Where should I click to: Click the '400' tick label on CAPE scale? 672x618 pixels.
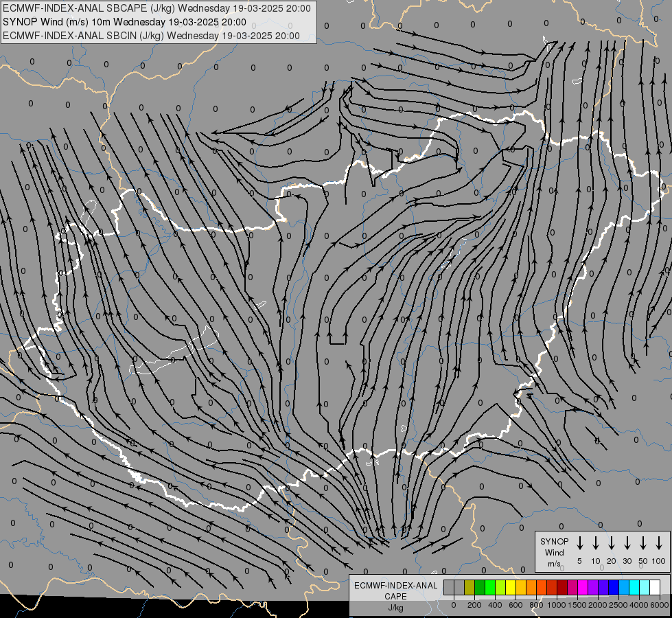point(495,605)
